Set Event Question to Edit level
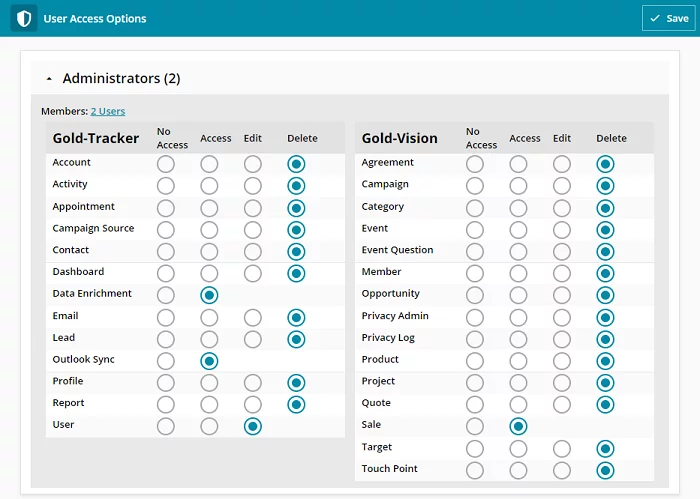The height and width of the screenshot is (499, 700). point(562,252)
